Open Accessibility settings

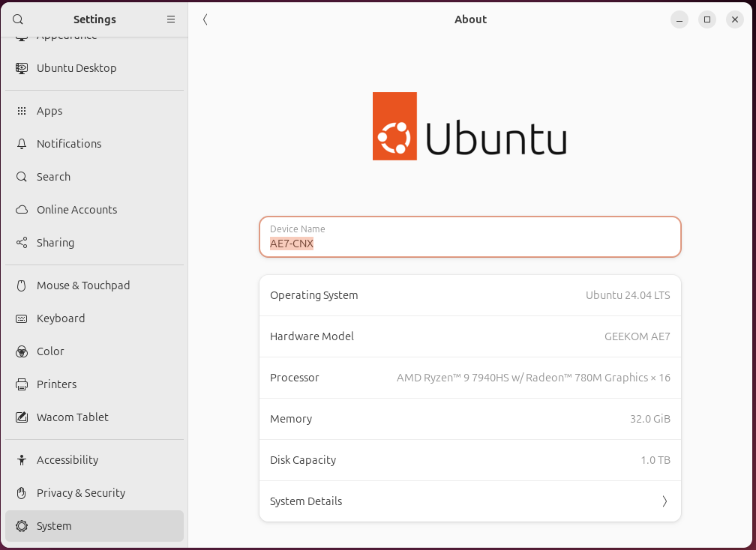(x=94, y=460)
